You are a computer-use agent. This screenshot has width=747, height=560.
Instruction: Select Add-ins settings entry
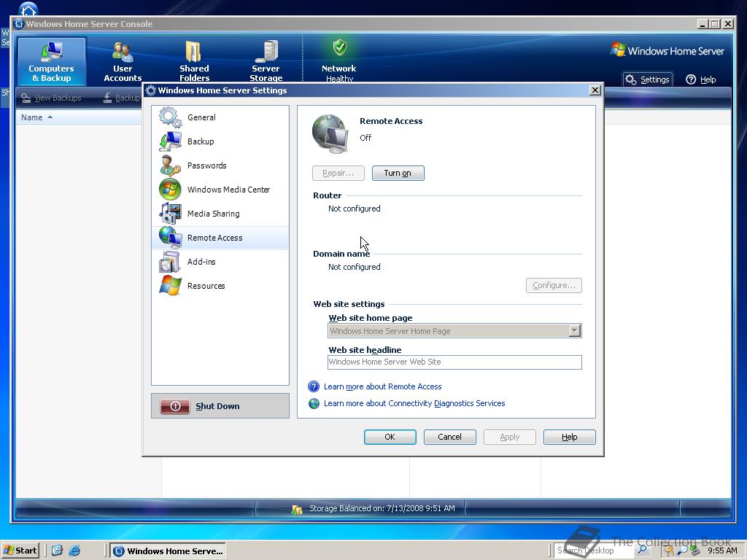(220, 262)
